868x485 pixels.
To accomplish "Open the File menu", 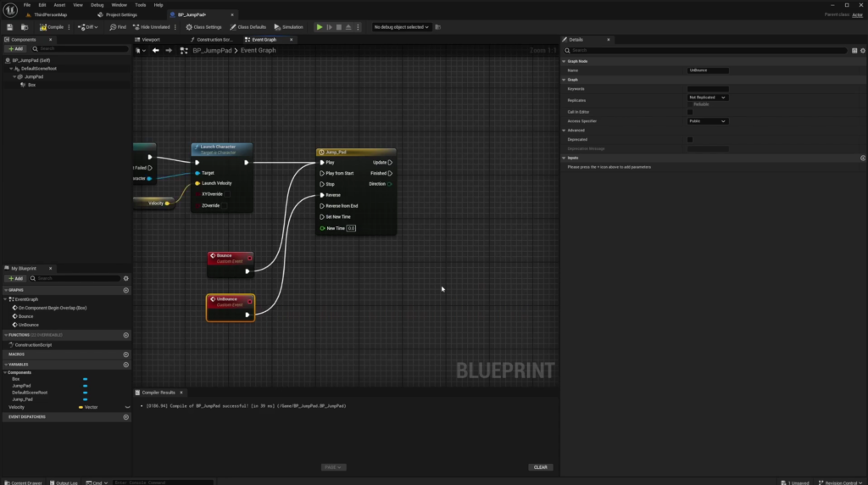I will 26,5.
